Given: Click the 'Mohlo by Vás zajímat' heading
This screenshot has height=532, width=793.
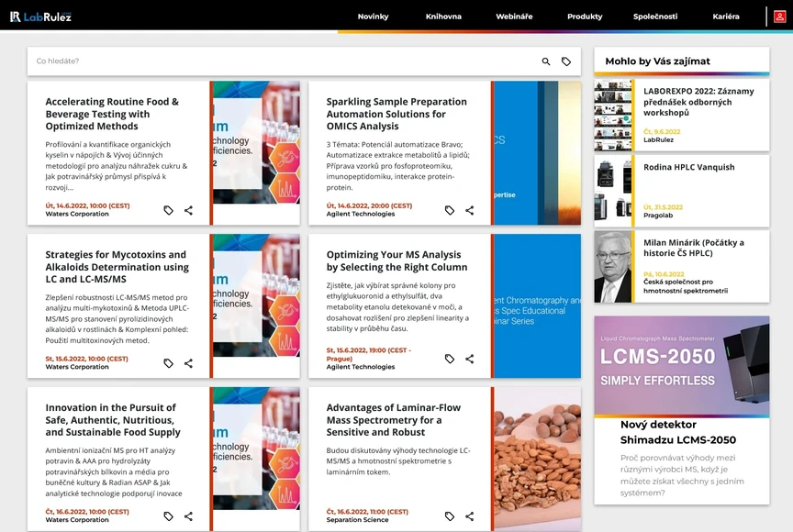Looking at the screenshot, I should 657,61.
